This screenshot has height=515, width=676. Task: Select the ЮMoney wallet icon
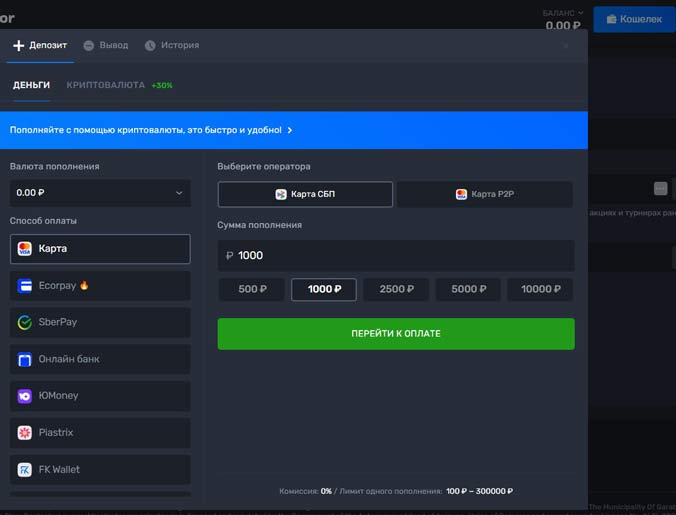point(25,396)
